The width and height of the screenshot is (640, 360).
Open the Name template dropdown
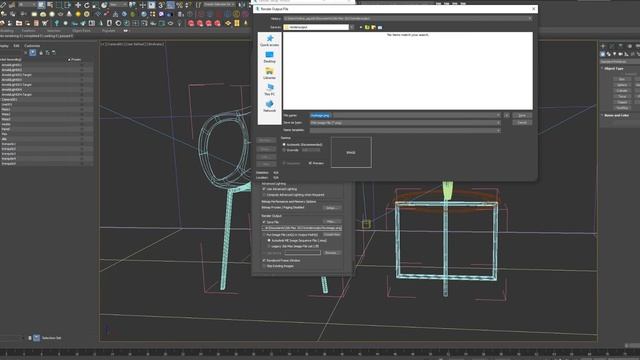pyautogui.click(x=498, y=130)
